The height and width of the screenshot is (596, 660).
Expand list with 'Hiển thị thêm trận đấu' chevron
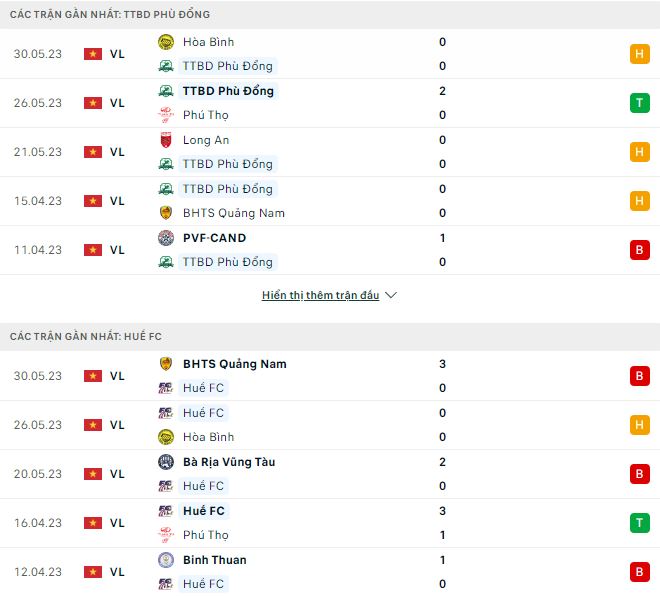(x=391, y=296)
